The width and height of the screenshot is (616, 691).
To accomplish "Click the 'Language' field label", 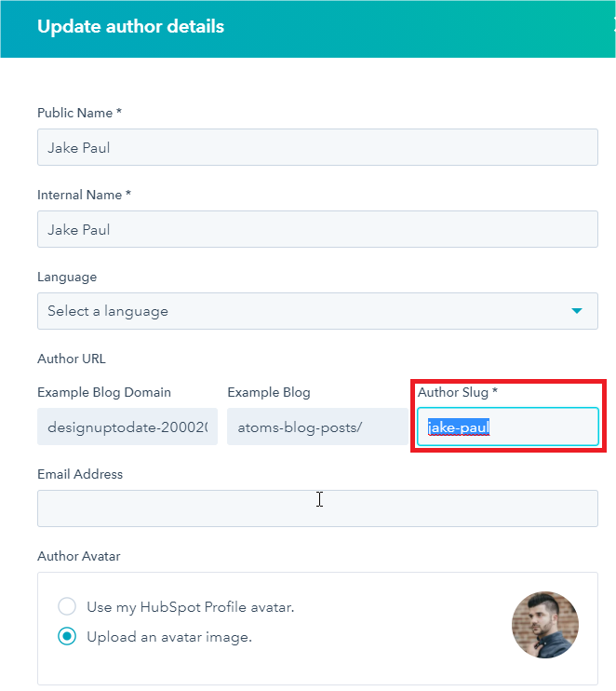I will tap(67, 277).
